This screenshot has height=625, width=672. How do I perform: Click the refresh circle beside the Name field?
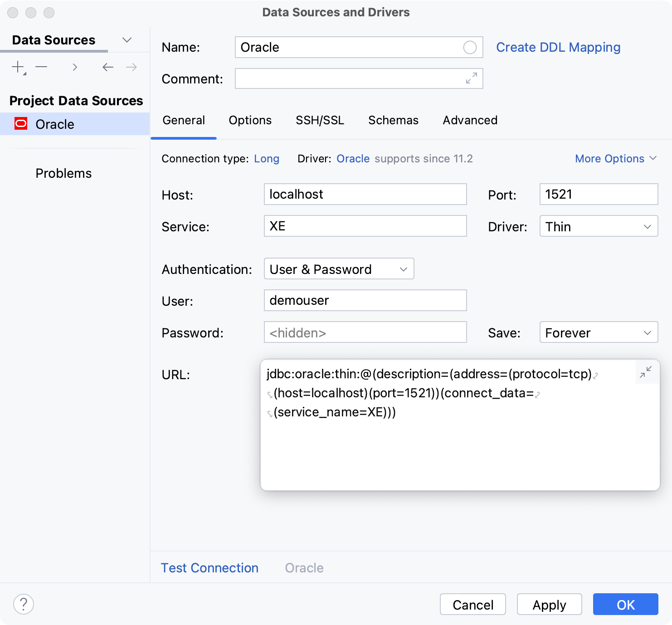[470, 47]
